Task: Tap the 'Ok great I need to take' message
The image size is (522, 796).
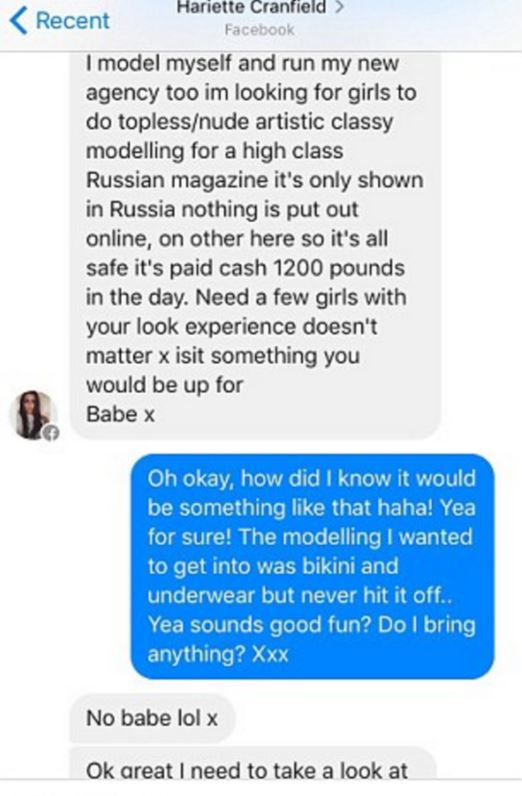Action: click(252, 764)
